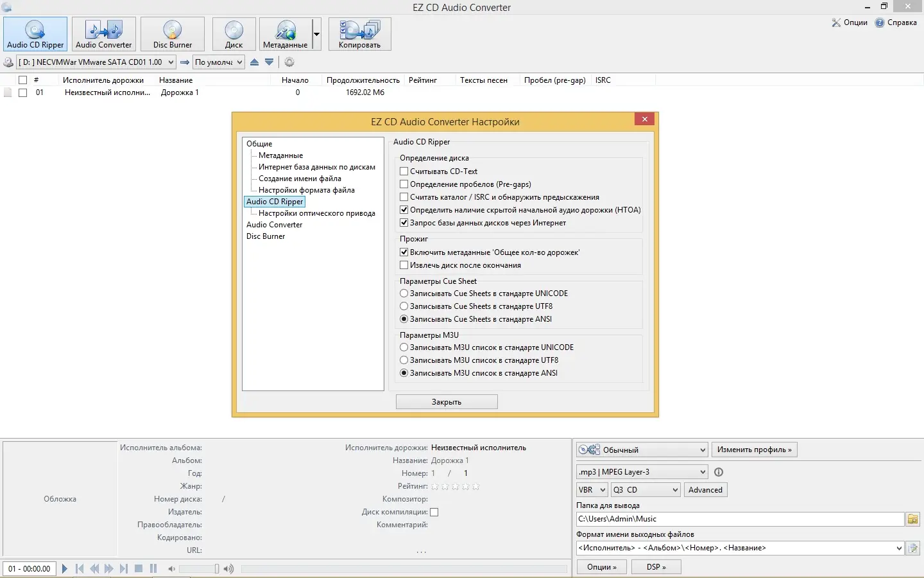
Task: Start ripping with the Копировать button
Action: point(360,34)
